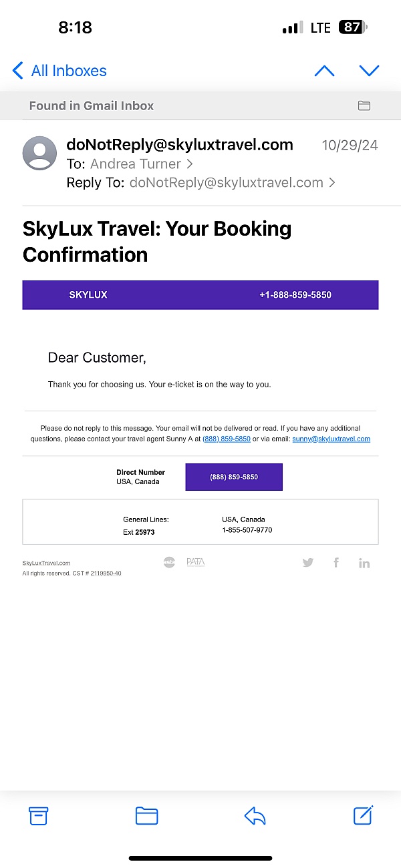Image resolution: width=401 pixels, height=868 pixels.
Task: Open the move-to-folder icon in bottom toolbar
Action: (x=146, y=815)
